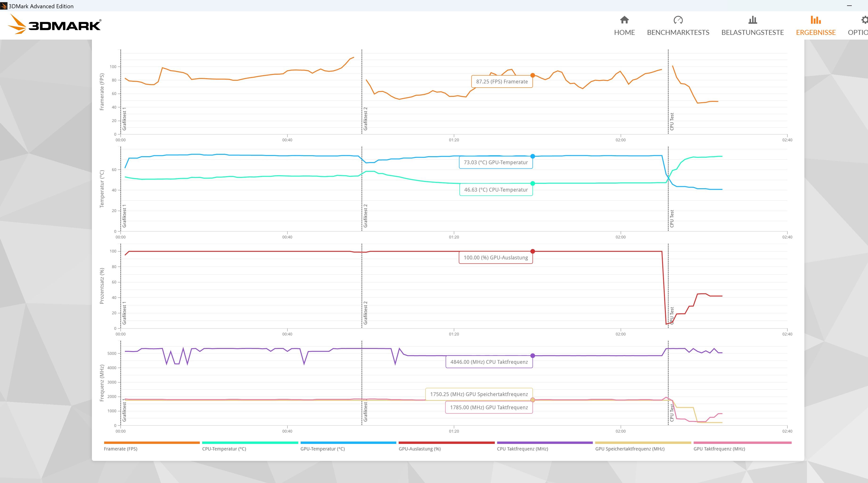Screen dimensions: 868x483
Task: Select the Ergebnisse results icon
Action: [815, 20]
